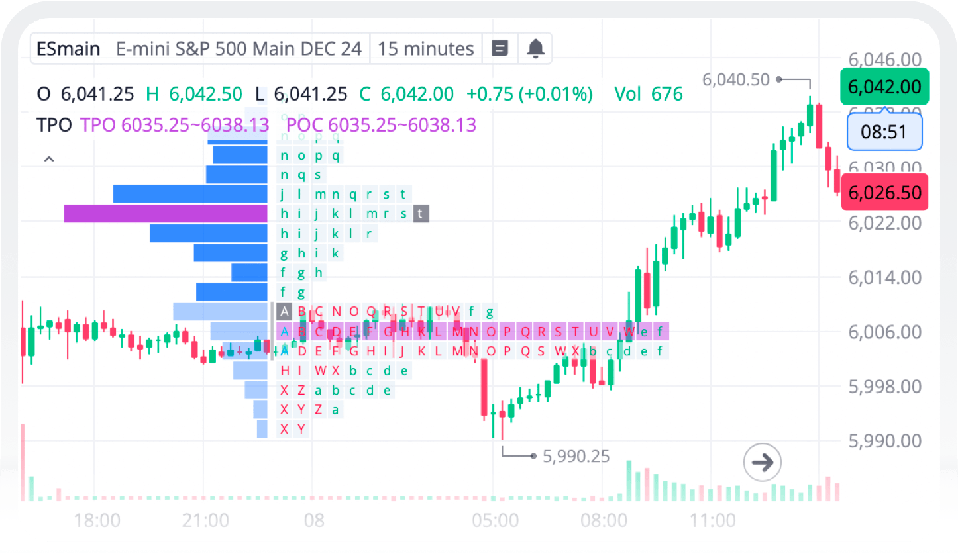Click E-mini S&P 500 Main DEC 24 name
958x560 pixels.
239,48
